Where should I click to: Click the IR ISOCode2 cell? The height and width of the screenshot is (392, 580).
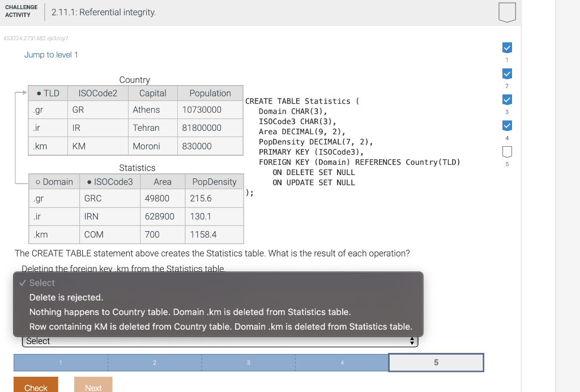[98, 128]
